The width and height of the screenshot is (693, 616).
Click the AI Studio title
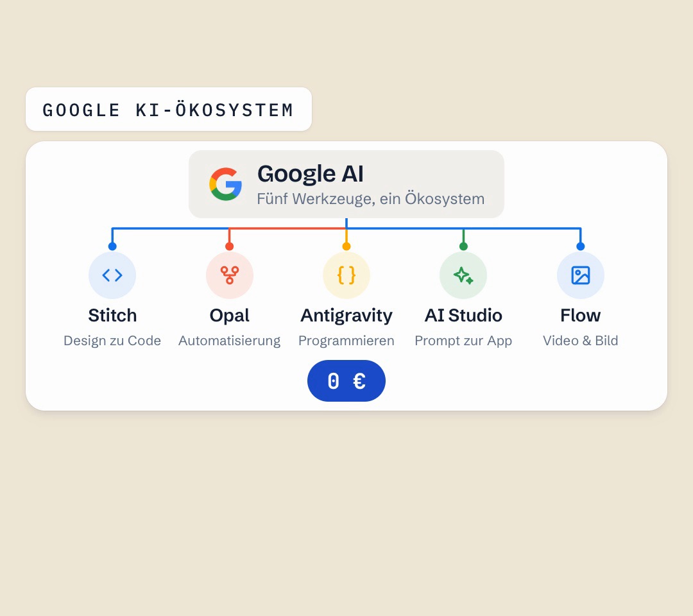click(x=463, y=316)
